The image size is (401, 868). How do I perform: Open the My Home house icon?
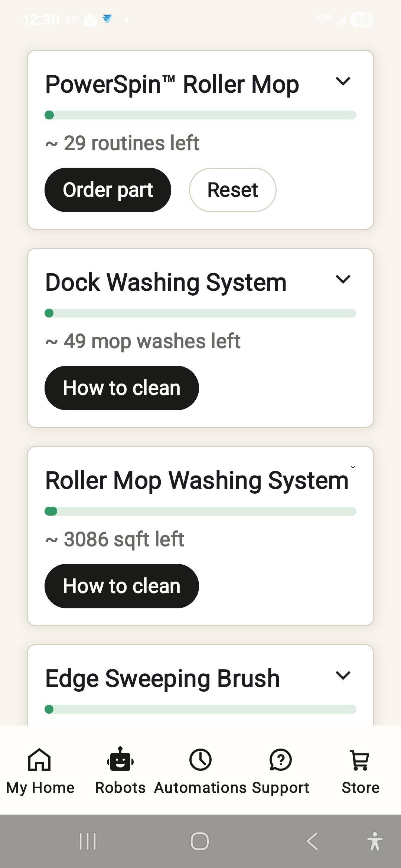point(39,760)
